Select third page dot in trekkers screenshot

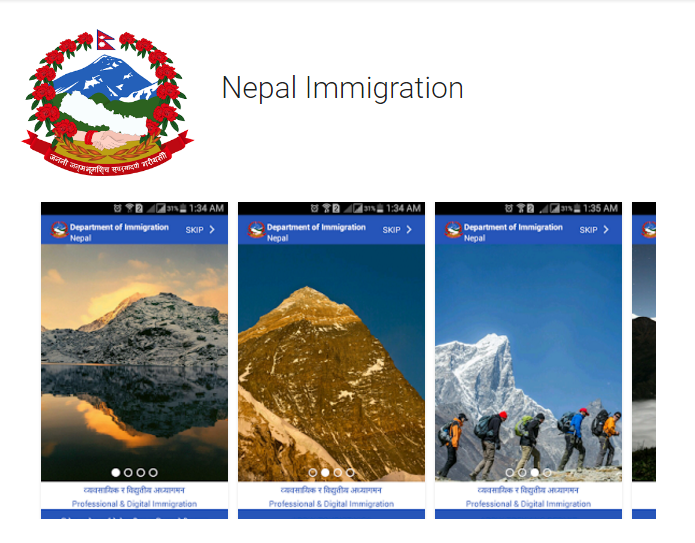coord(535,473)
